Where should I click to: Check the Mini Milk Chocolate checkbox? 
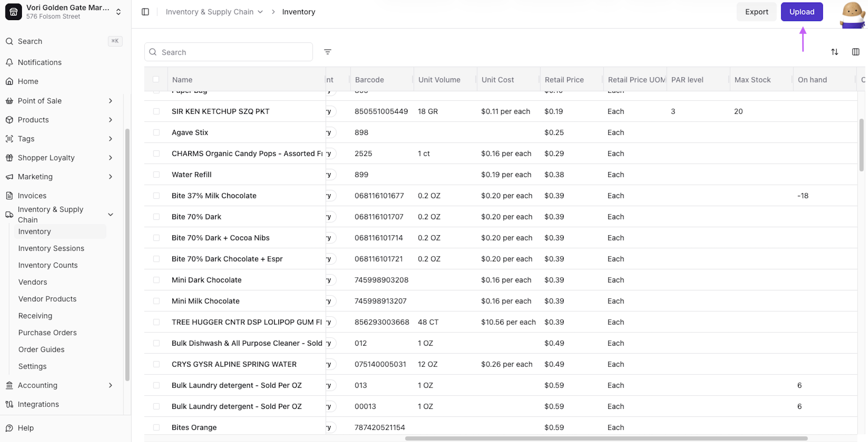click(x=156, y=301)
